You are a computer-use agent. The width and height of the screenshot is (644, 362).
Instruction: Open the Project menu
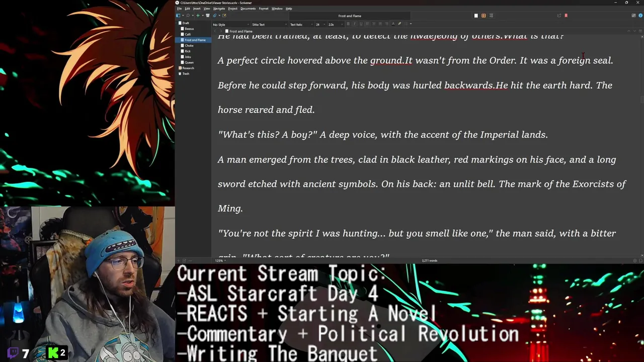point(232,9)
